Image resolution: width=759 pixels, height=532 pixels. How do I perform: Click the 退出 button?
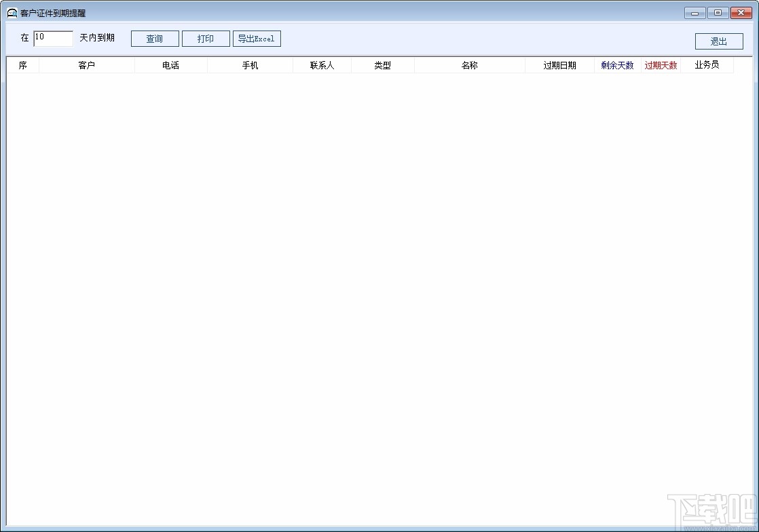pos(719,41)
